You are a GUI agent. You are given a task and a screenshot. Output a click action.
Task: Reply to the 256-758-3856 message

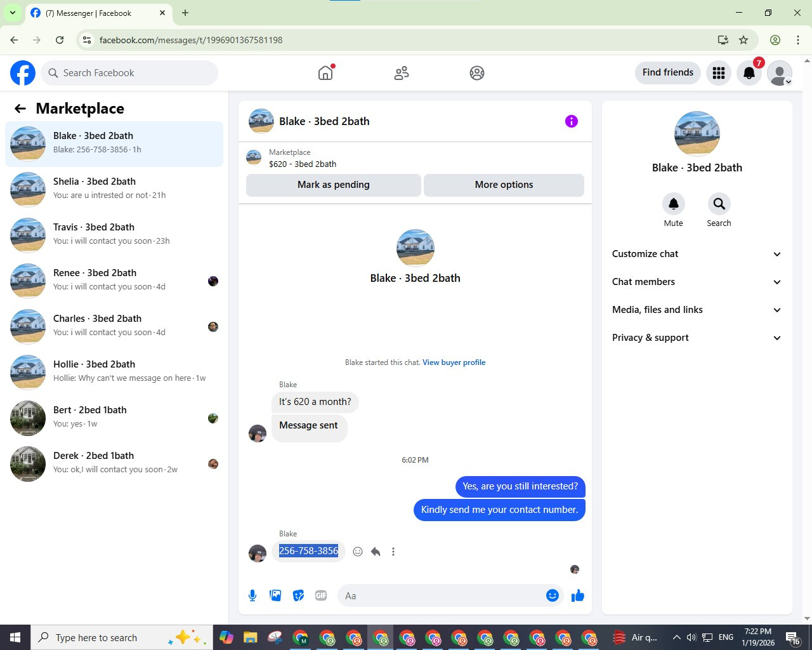pos(376,552)
